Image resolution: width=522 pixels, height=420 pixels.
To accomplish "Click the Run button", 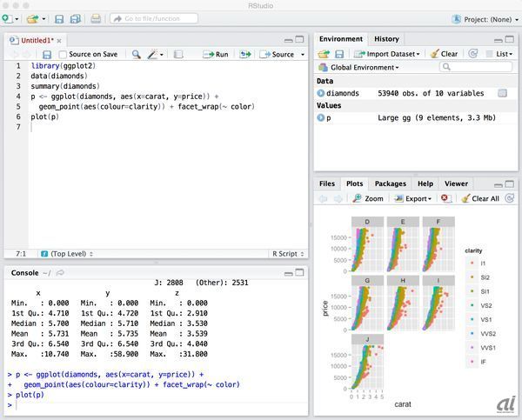I will [216, 54].
